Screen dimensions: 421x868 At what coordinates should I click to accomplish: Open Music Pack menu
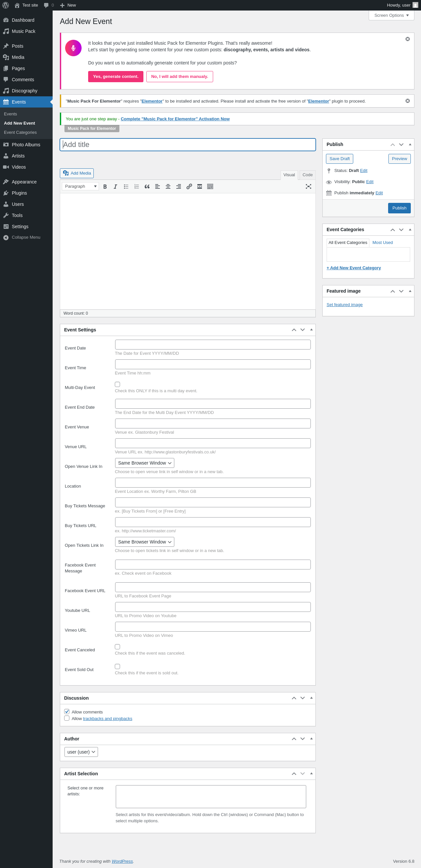tap(26, 31)
